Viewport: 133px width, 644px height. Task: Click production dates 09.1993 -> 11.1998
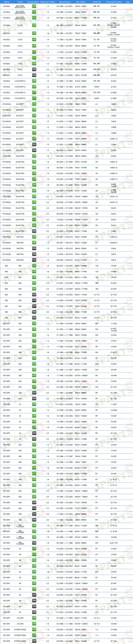tap(65, 543)
